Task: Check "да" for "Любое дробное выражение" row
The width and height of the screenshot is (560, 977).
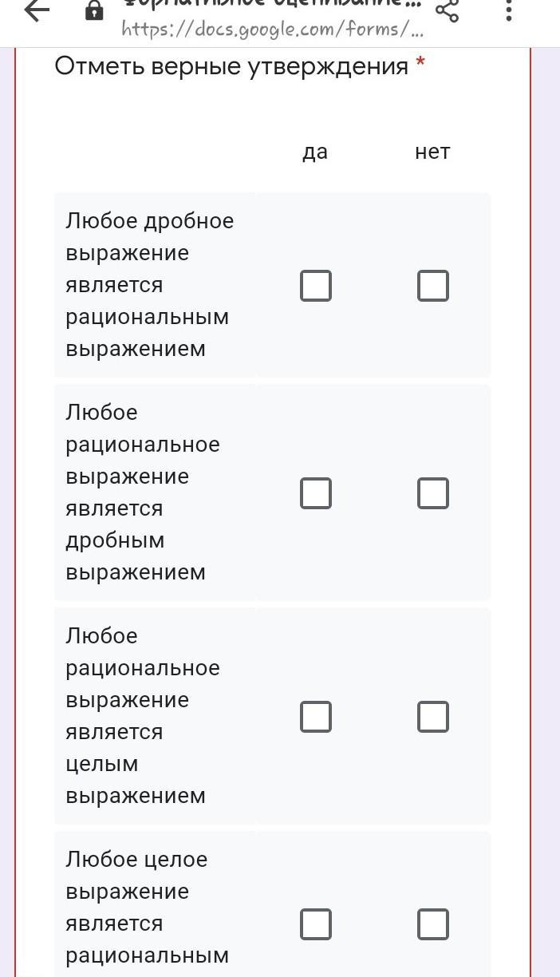Action: click(x=316, y=286)
